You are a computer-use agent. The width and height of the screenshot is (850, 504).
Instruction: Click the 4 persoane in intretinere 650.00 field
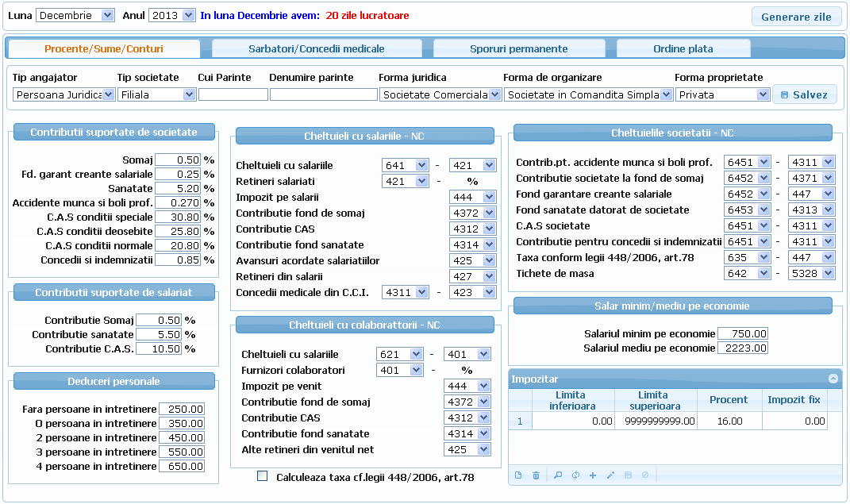tap(182, 466)
